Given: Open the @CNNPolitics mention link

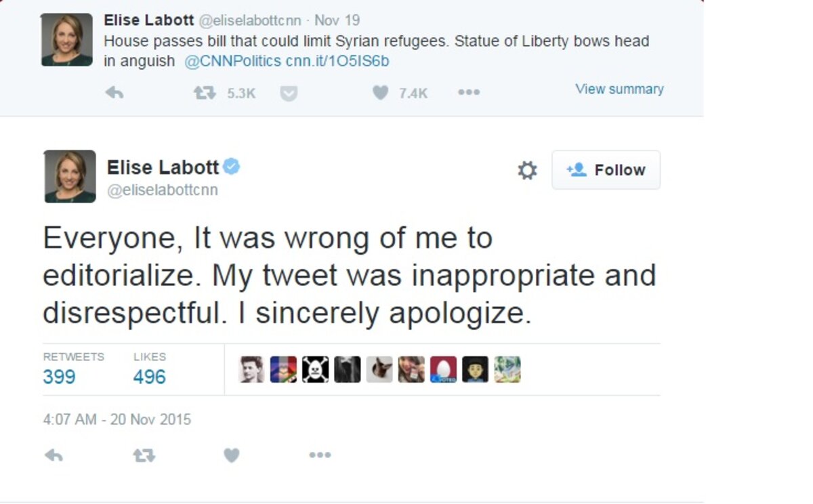Looking at the screenshot, I should 232,61.
